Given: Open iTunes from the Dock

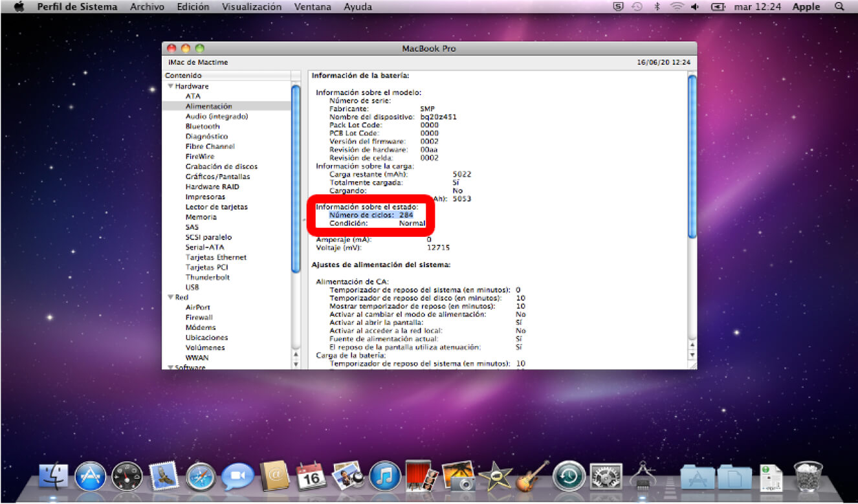Looking at the screenshot, I should pos(385,477).
